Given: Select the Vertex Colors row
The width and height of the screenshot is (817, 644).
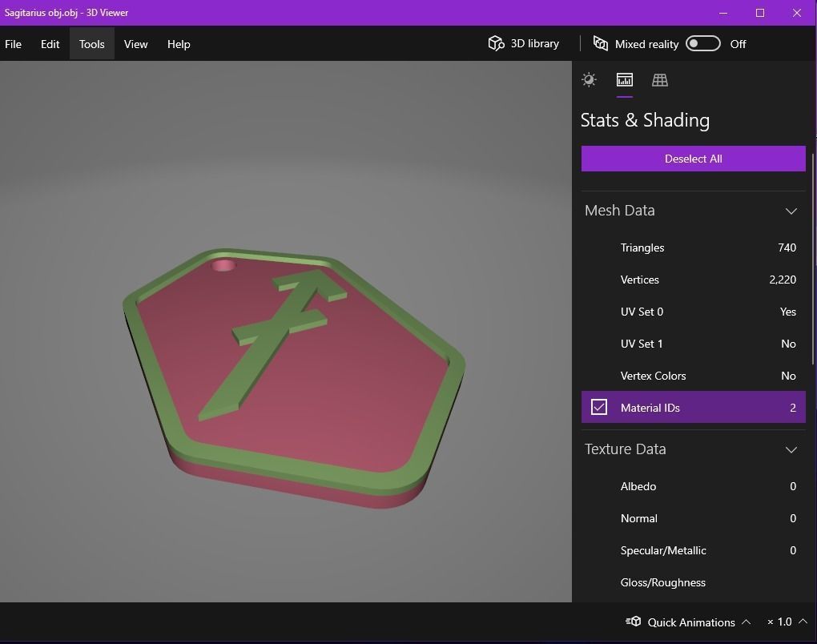Looking at the screenshot, I should (693, 376).
